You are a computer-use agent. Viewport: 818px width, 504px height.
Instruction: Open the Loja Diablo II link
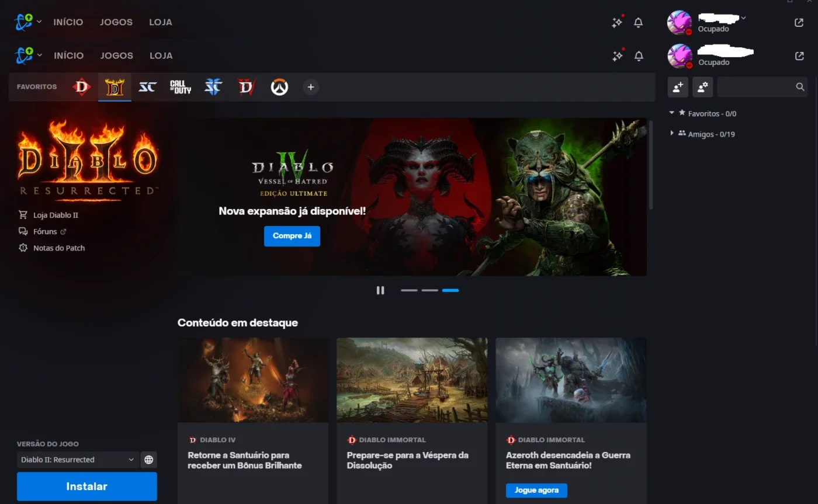tap(56, 215)
